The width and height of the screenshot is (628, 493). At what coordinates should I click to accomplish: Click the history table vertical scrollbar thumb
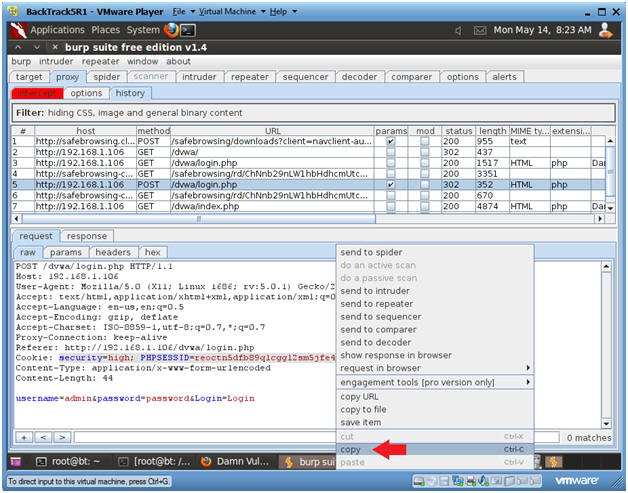coord(610,171)
